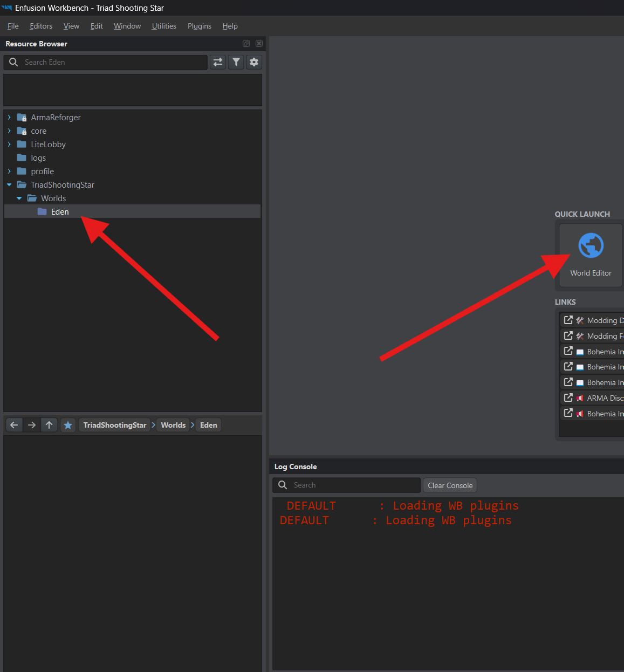Open the filter funnel icon
This screenshot has height=672, width=624.
tap(236, 62)
